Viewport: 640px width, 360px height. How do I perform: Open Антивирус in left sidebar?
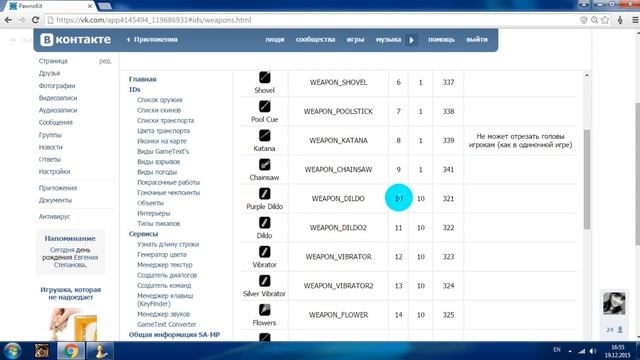coord(54,216)
